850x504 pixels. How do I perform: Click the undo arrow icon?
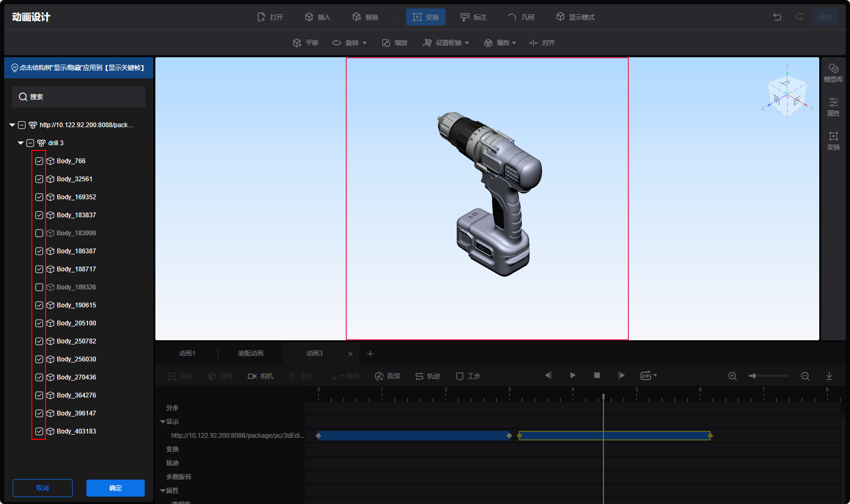777,17
